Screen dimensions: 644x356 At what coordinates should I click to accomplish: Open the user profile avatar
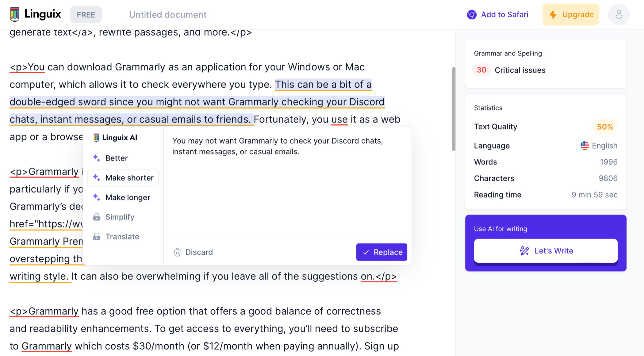tap(619, 14)
